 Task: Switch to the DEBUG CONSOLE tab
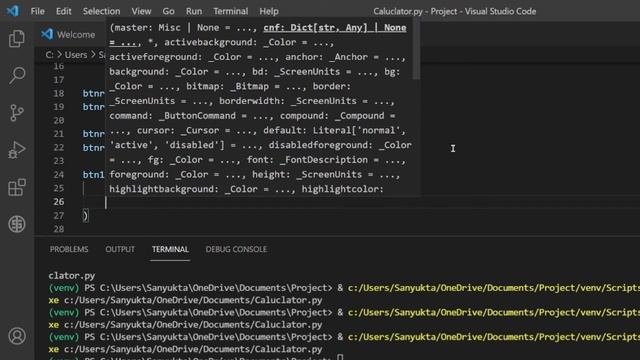point(236,249)
